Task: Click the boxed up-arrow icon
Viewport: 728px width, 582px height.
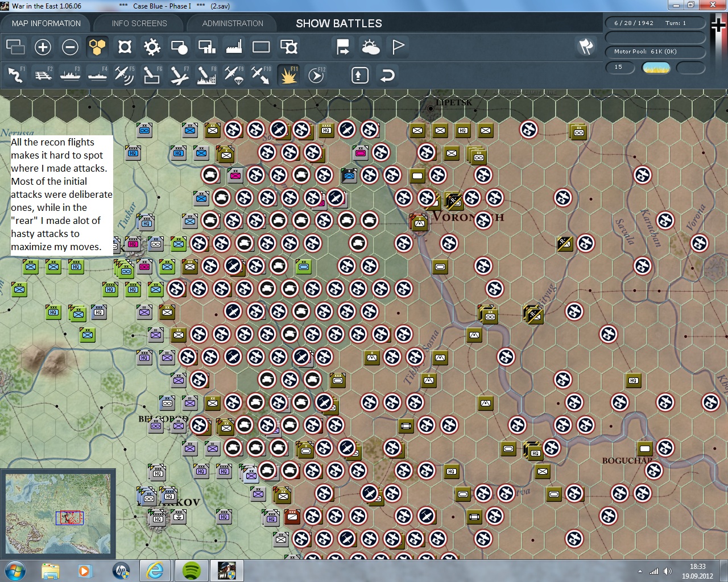Action: [359, 75]
